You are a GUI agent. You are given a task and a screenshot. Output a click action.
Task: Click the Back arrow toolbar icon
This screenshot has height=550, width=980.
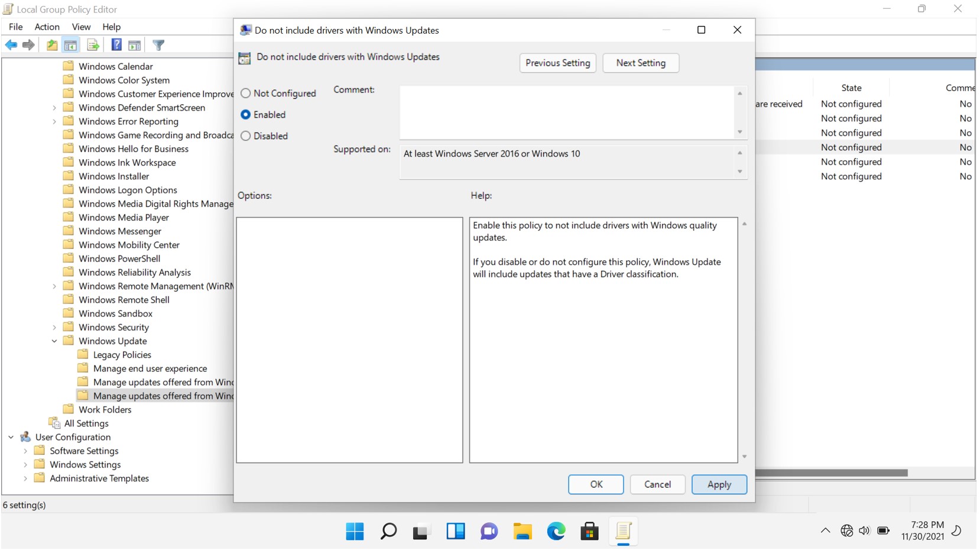(x=11, y=45)
